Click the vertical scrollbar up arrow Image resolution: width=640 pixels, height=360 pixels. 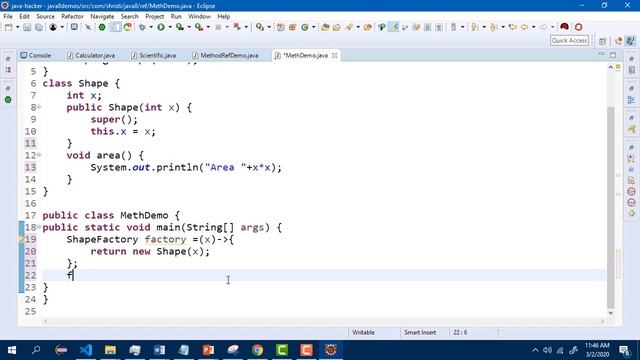click(611, 67)
